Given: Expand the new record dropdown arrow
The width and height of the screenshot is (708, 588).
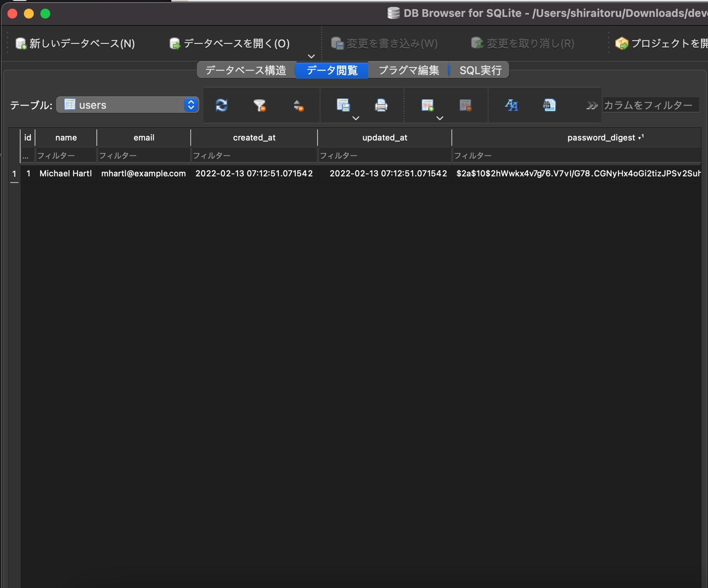Looking at the screenshot, I should 440,118.
